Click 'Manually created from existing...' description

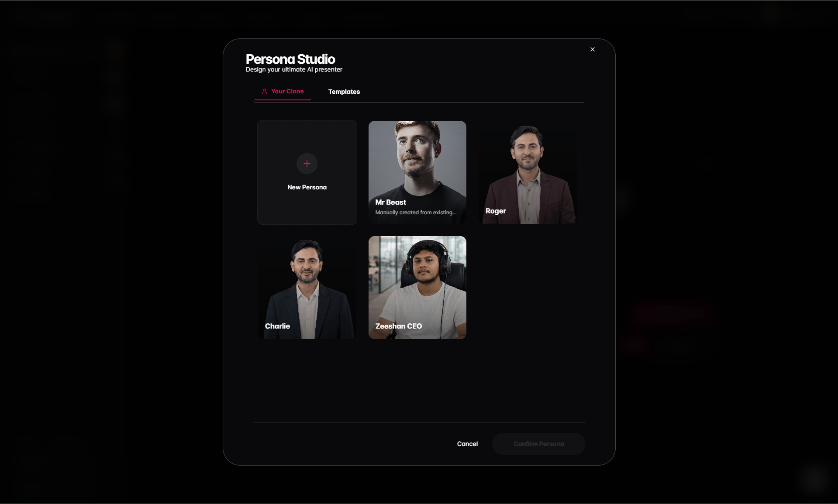click(x=416, y=213)
